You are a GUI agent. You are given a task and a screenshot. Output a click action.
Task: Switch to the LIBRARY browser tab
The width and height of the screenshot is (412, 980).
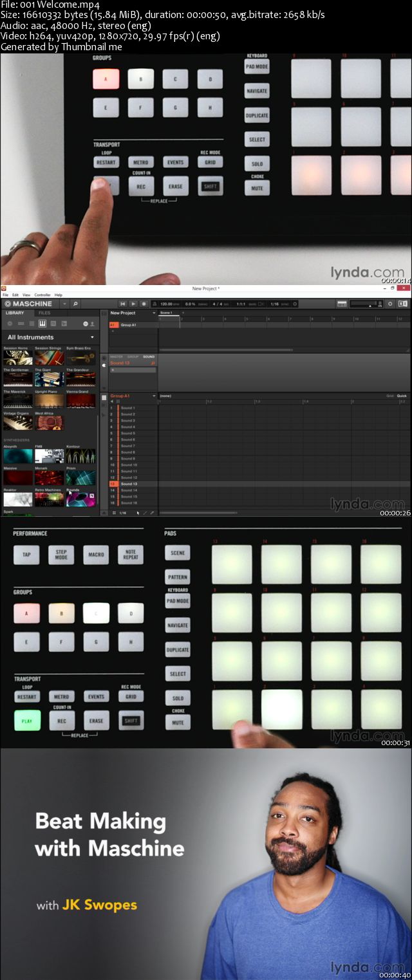tap(15, 313)
